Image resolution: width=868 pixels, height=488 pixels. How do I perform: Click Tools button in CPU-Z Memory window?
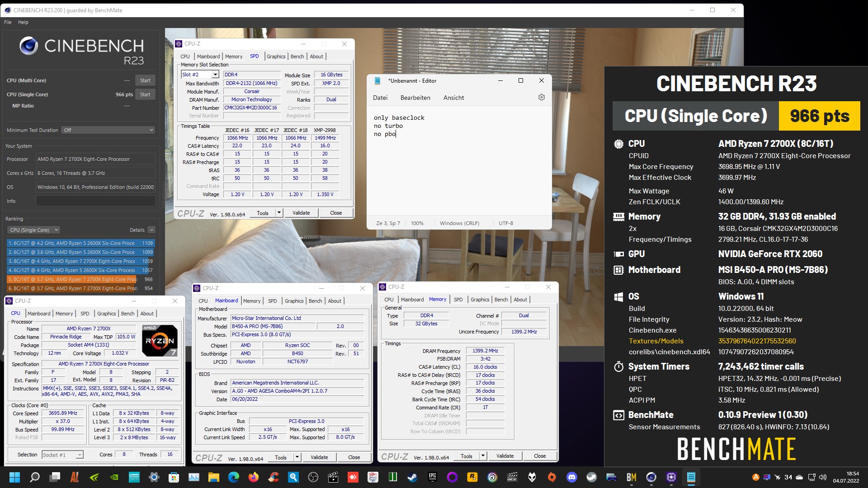(x=467, y=456)
